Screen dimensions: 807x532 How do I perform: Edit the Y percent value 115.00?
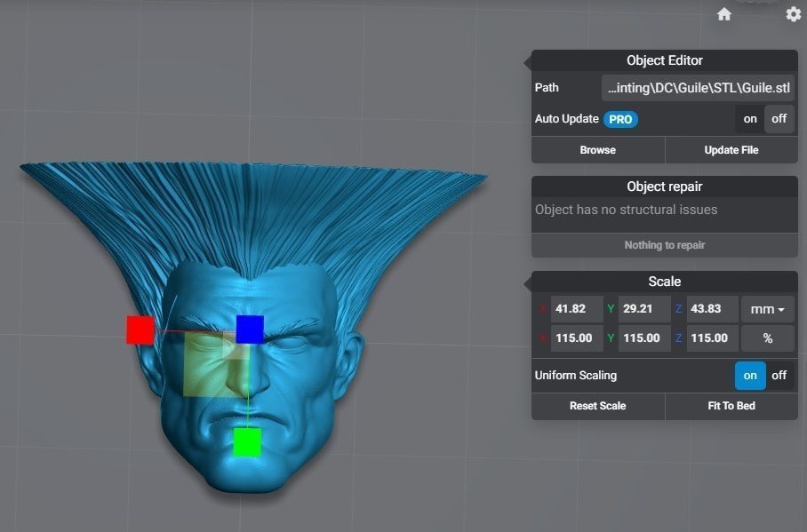[x=644, y=338]
